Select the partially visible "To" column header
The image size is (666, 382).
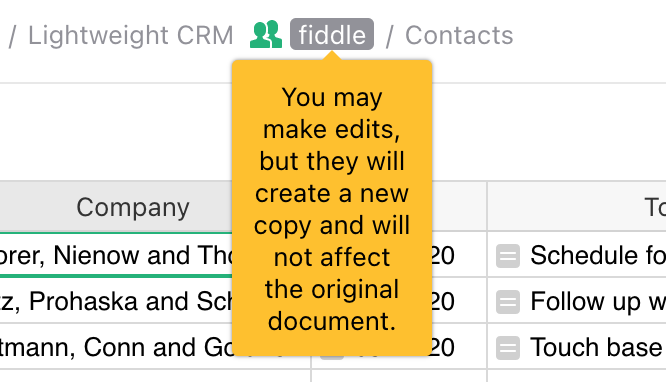(x=577, y=207)
